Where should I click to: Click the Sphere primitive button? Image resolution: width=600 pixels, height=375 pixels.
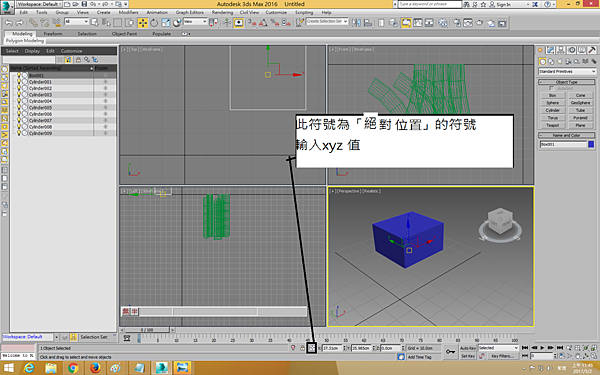coord(553,103)
